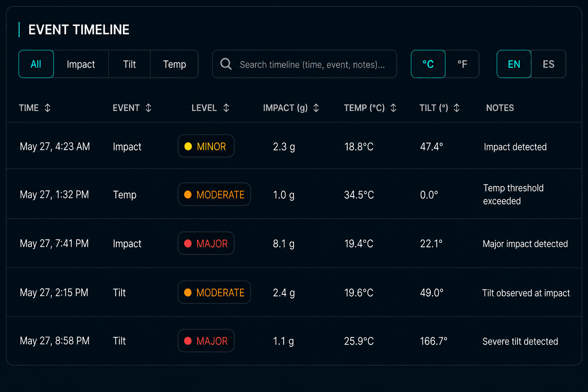This screenshot has width=588, height=392.
Task: Click the 34.5°C temperature value
Action: tap(359, 195)
